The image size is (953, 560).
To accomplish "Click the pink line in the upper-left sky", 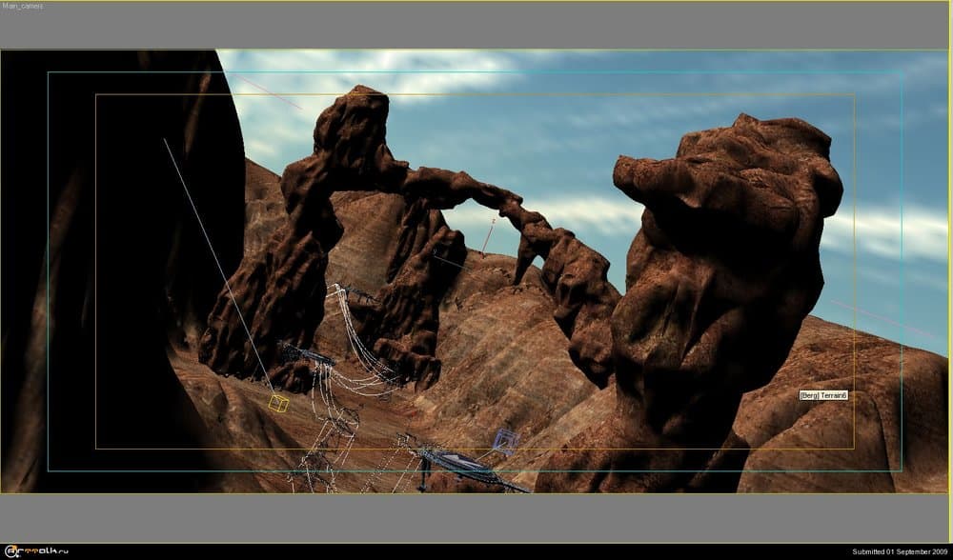I will click(x=272, y=93).
